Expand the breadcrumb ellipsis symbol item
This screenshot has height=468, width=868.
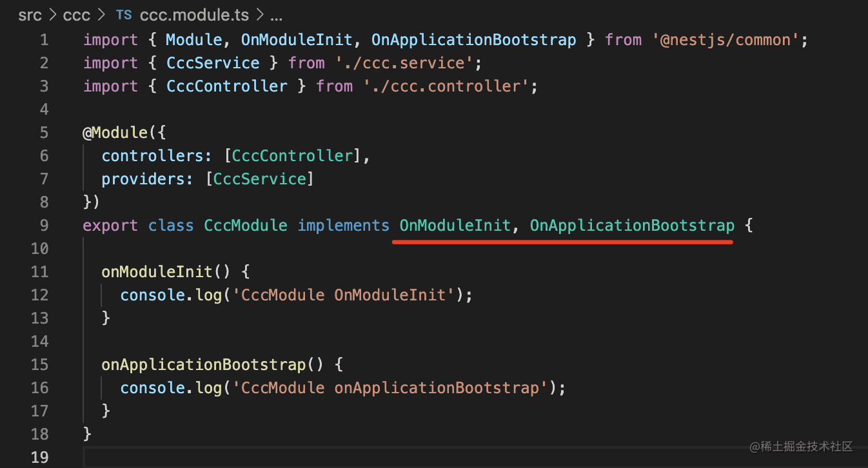(277, 15)
